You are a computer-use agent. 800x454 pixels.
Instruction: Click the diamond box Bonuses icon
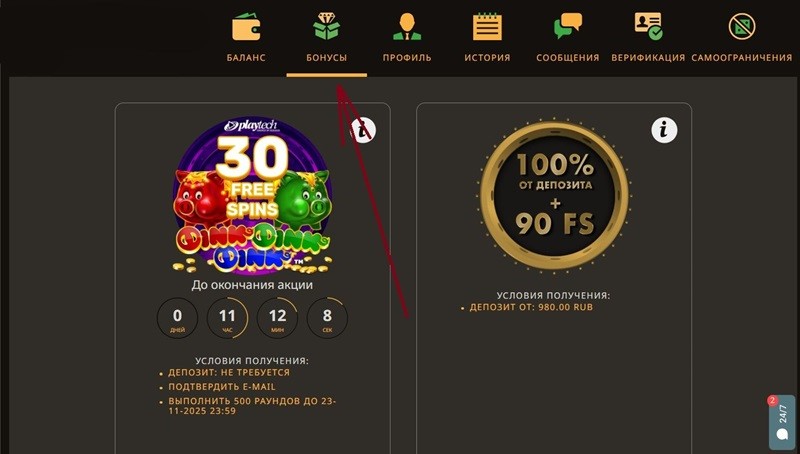327,27
